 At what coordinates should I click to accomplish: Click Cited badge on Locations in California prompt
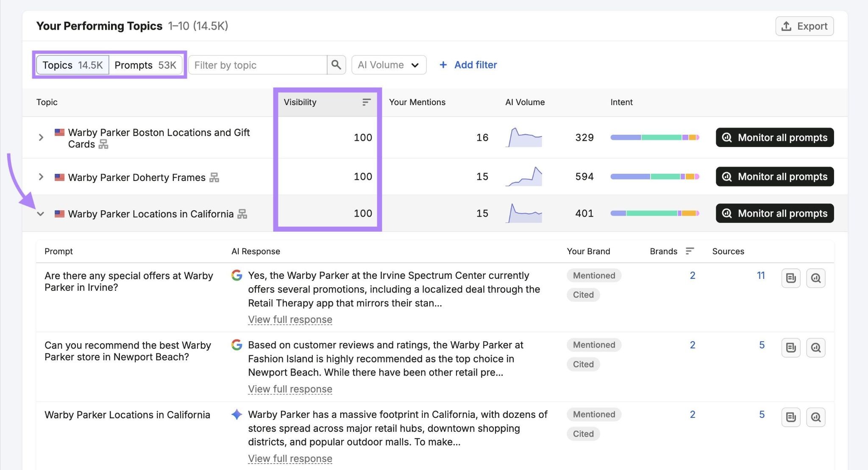pos(583,434)
